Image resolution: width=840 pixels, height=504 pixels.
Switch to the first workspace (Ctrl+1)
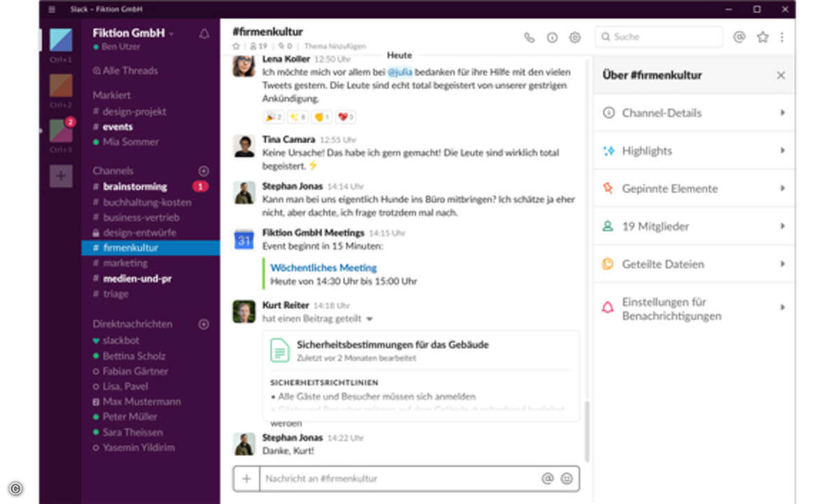(60, 40)
